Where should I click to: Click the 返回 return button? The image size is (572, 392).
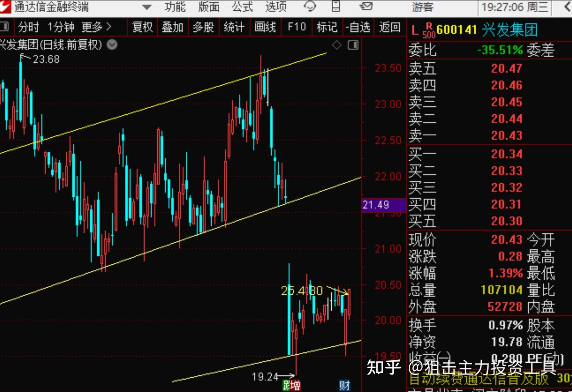(390, 27)
